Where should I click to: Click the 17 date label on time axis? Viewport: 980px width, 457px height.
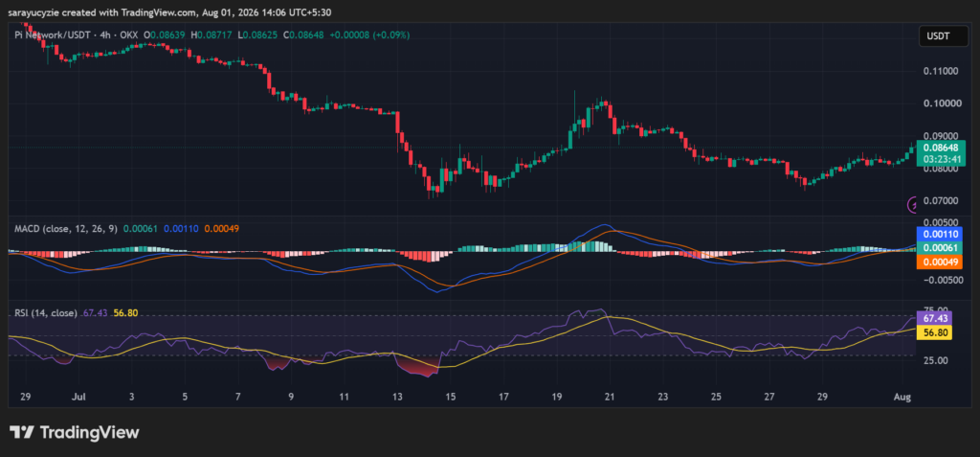pos(503,397)
